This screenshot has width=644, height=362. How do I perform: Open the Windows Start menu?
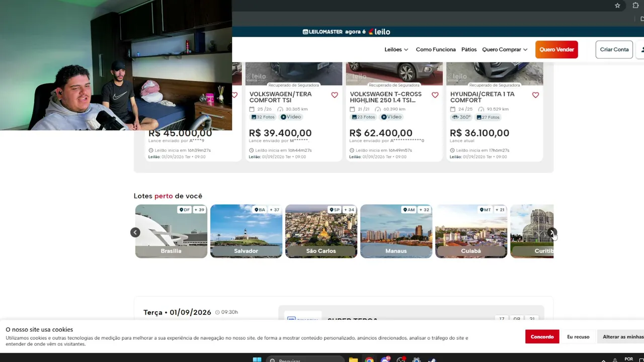point(257,360)
